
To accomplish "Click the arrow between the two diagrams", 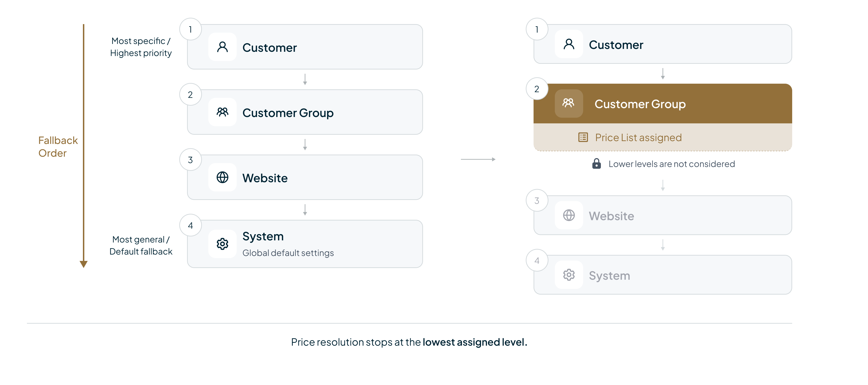I will point(478,159).
